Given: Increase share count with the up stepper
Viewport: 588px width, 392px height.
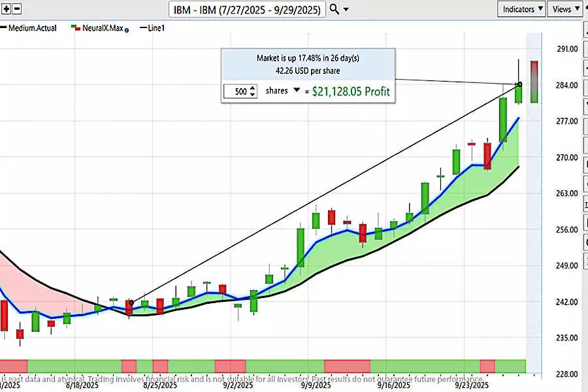Looking at the screenshot, I should [x=253, y=88].
